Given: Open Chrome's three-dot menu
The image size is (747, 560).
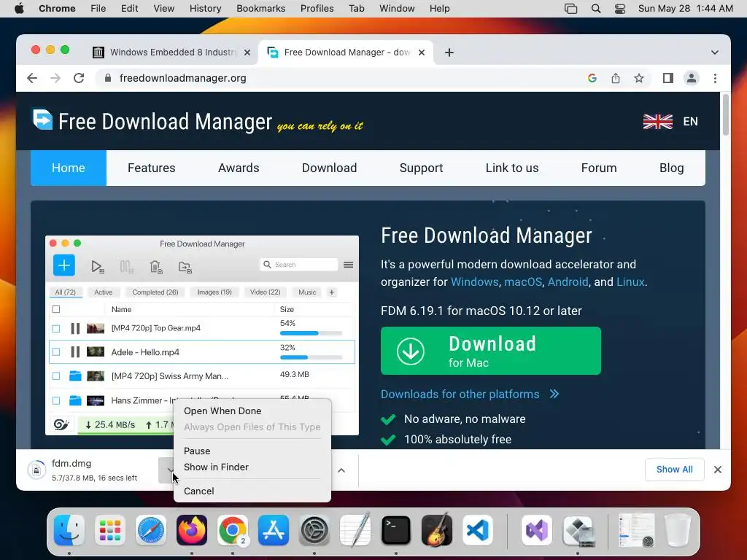Looking at the screenshot, I should [x=715, y=78].
